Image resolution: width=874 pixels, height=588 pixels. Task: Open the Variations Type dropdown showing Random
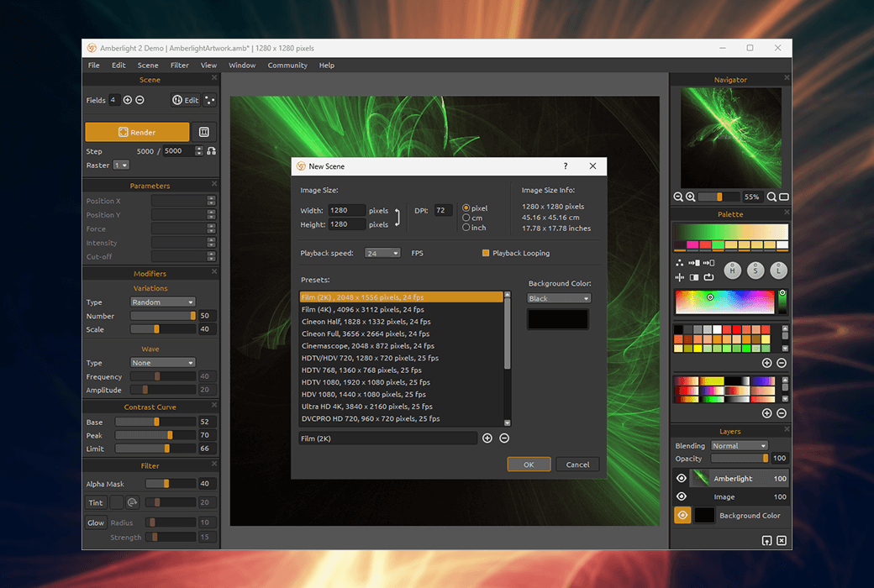coord(162,302)
